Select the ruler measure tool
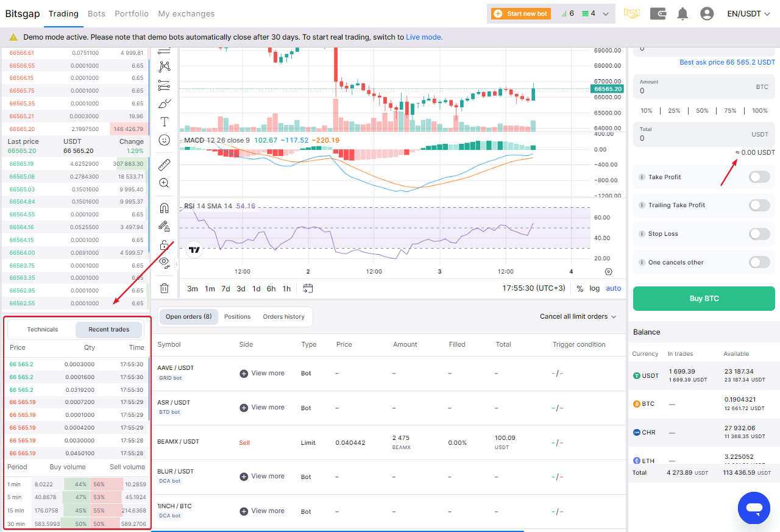 pos(164,165)
